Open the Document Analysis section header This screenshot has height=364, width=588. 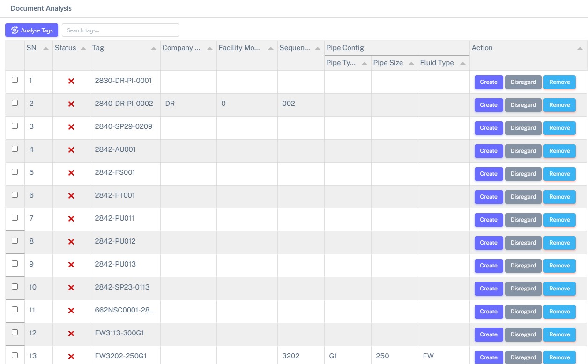tap(40, 8)
